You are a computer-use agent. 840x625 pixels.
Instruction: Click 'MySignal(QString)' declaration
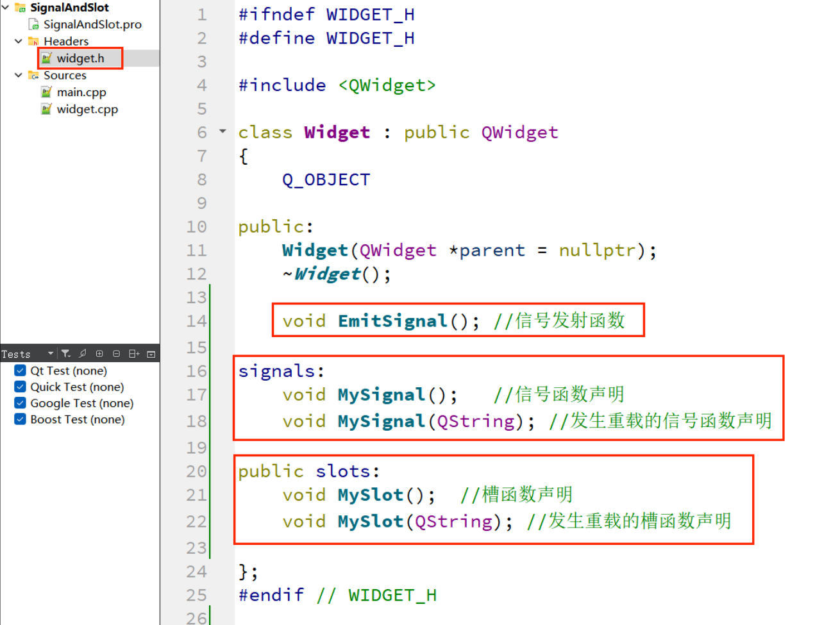pyautogui.click(x=435, y=421)
